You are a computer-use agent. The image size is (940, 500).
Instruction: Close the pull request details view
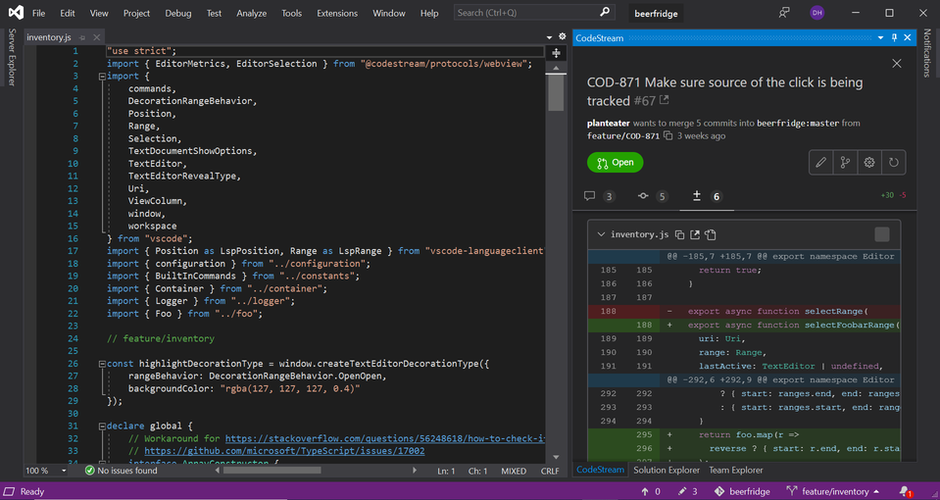897,64
